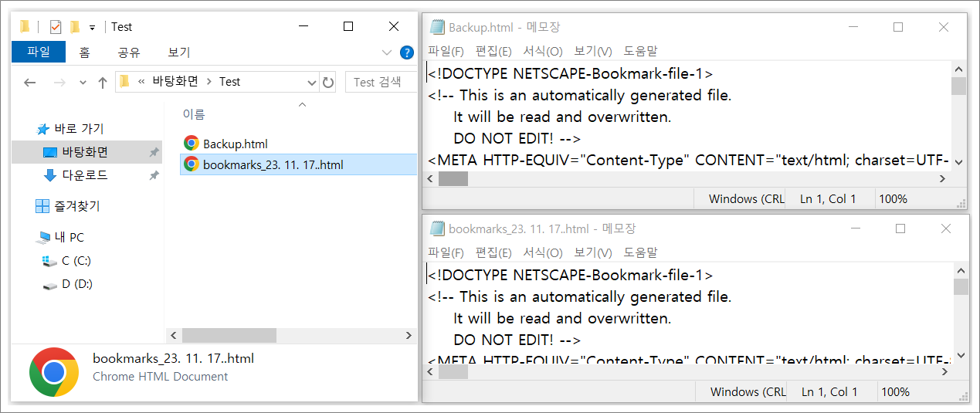
Task: Sort files by the 이름 column header
Action: point(194,114)
